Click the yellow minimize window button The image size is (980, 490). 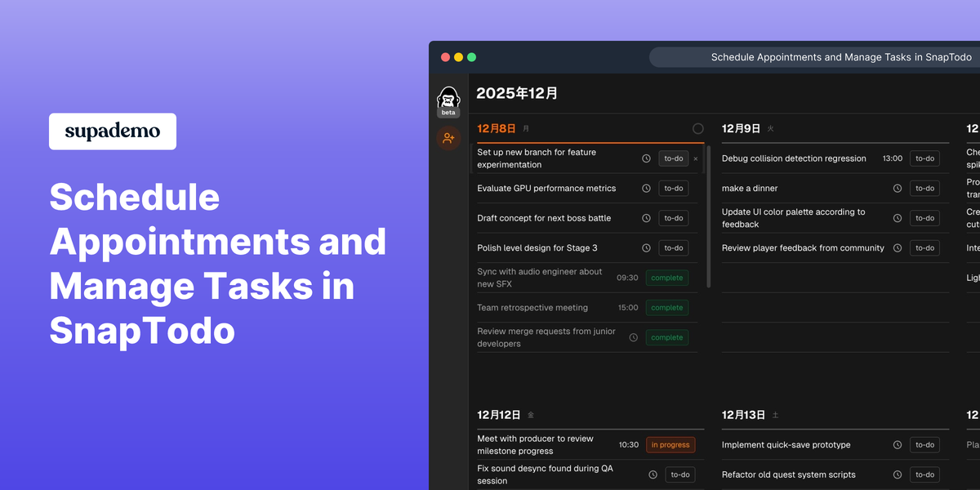pos(458,57)
